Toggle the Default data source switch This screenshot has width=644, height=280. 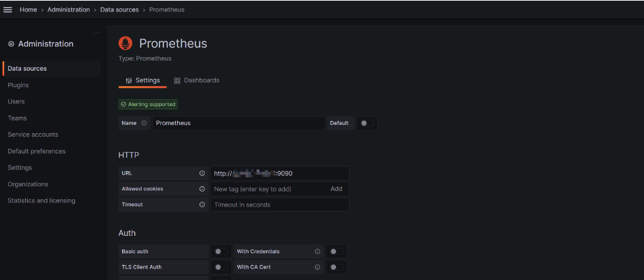click(x=366, y=123)
